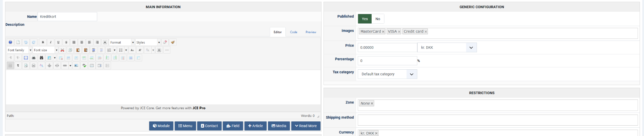Switch to the Preview tab
This screenshot has width=644, height=136.
(x=311, y=32)
